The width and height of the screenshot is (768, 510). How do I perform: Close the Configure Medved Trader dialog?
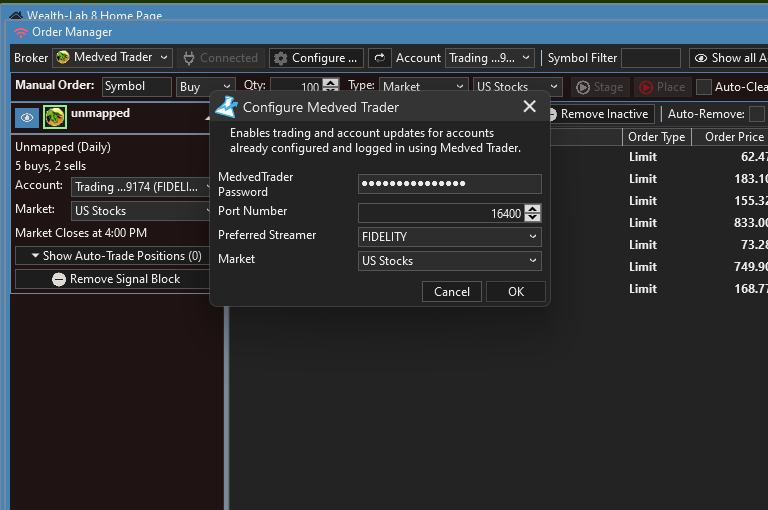pyautogui.click(x=529, y=106)
